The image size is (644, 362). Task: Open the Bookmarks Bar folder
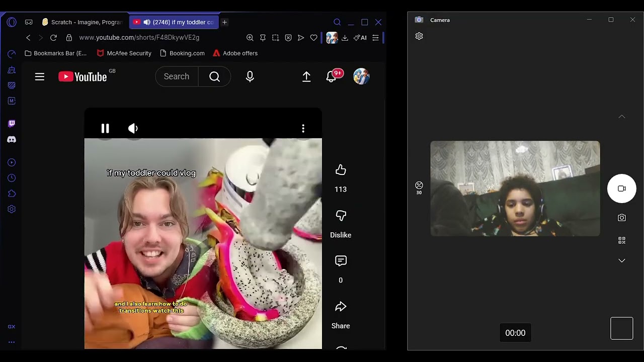(x=55, y=53)
